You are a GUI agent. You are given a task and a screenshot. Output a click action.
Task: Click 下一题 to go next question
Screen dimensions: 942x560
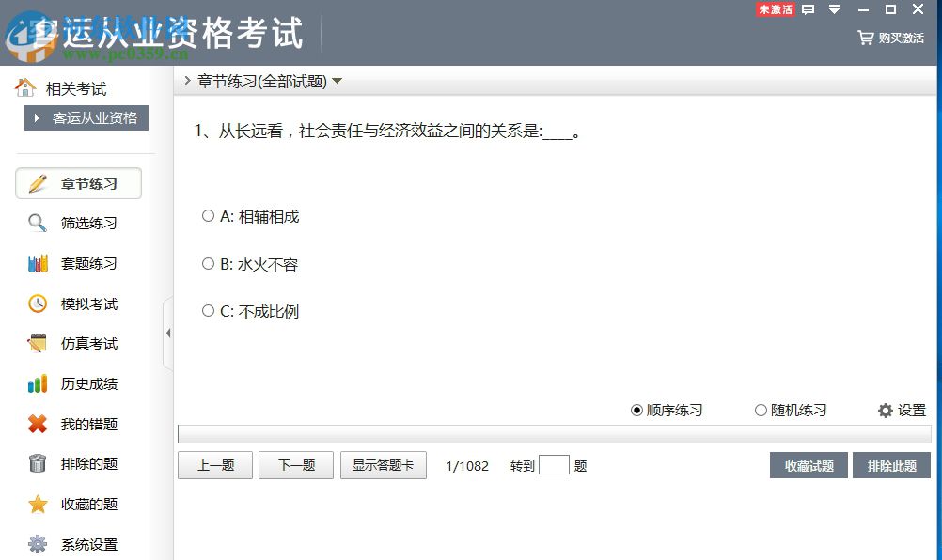pyautogui.click(x=295, y=464)
